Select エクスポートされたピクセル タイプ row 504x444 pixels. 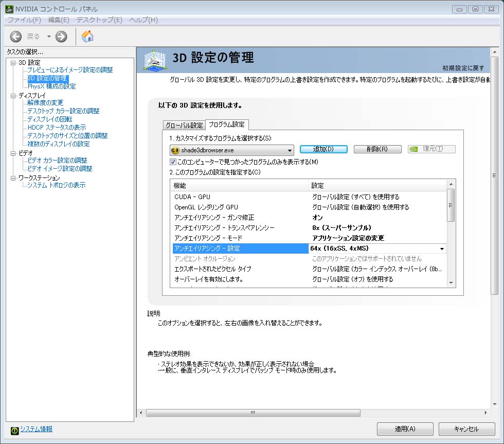pyautogui.click(x=309, y=269)
